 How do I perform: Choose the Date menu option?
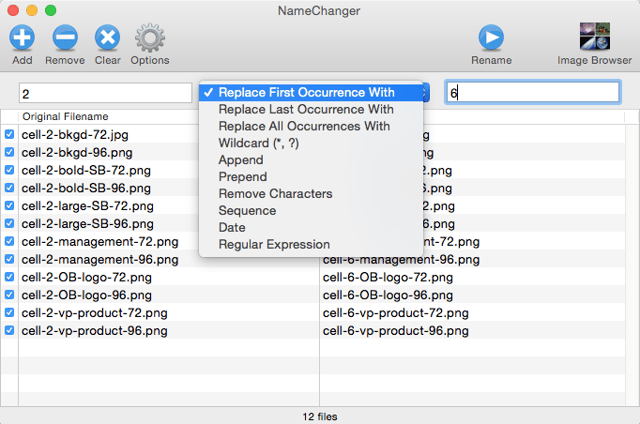[311, 228]
